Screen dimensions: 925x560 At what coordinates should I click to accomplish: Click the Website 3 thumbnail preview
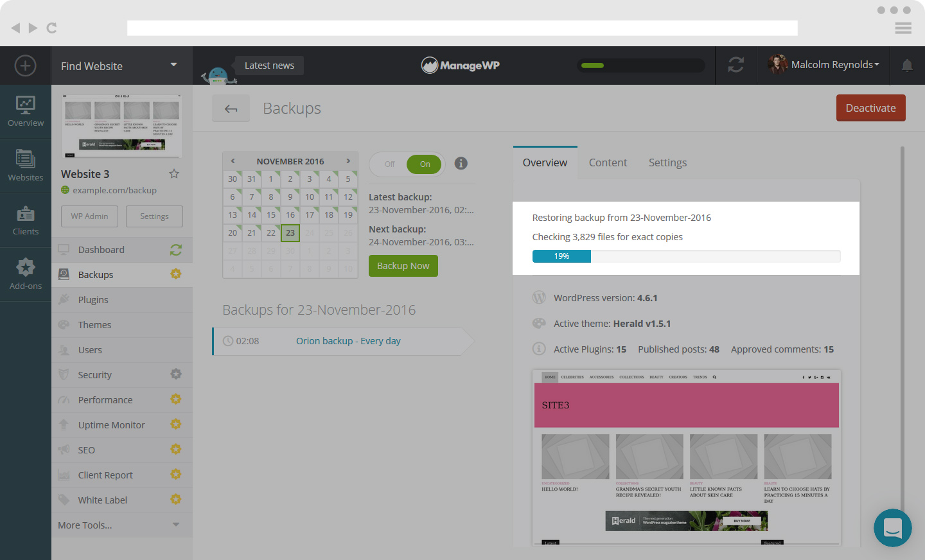(122, 126)
